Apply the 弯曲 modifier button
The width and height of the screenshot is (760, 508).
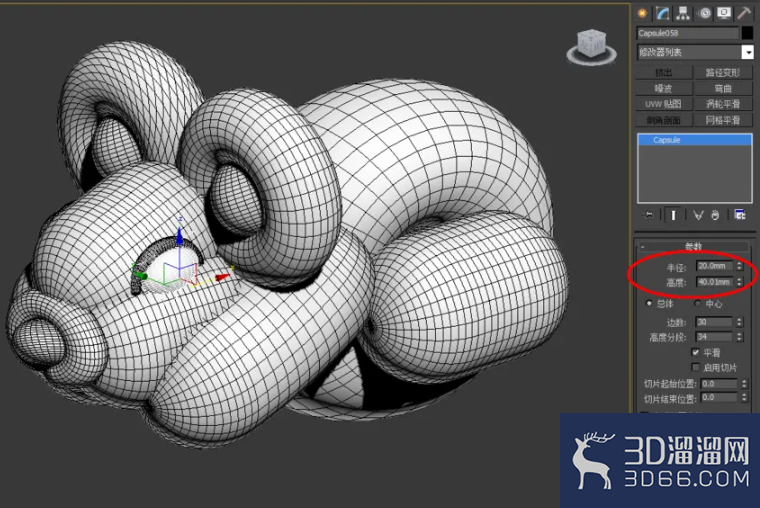click(x=723, y=88)
